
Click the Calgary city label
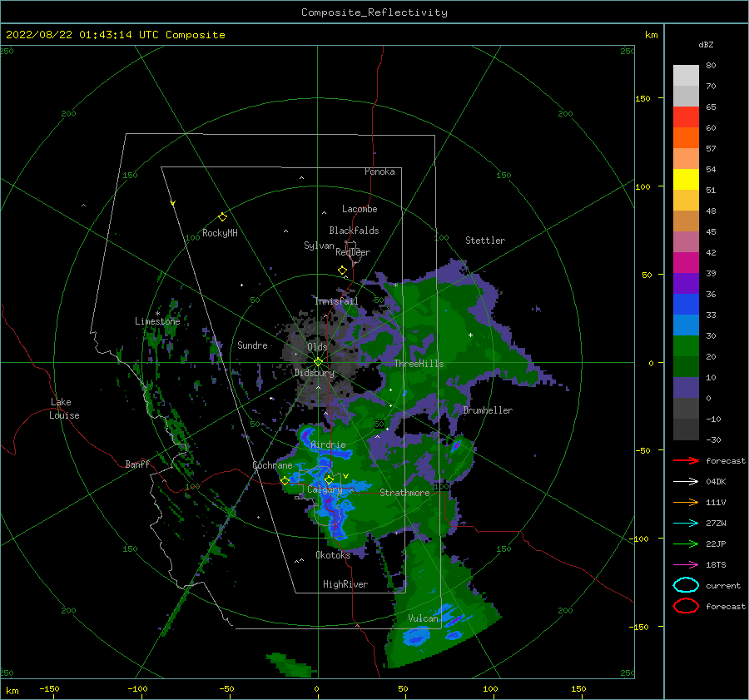pos(325,489)
